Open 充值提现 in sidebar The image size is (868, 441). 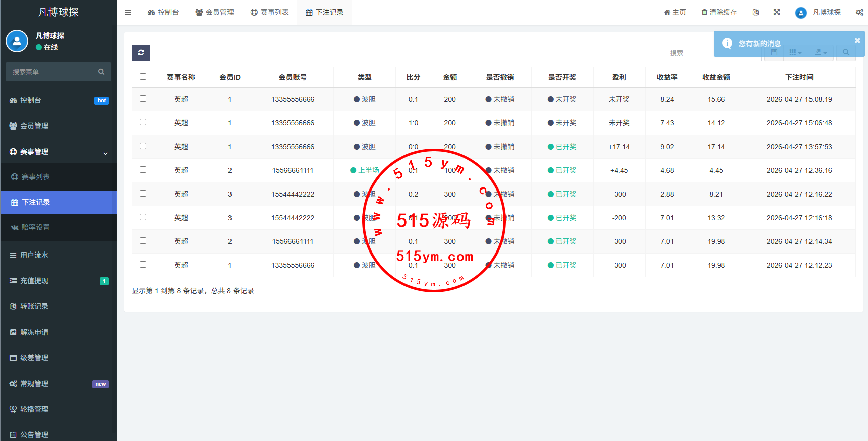[x=59, y=281]
